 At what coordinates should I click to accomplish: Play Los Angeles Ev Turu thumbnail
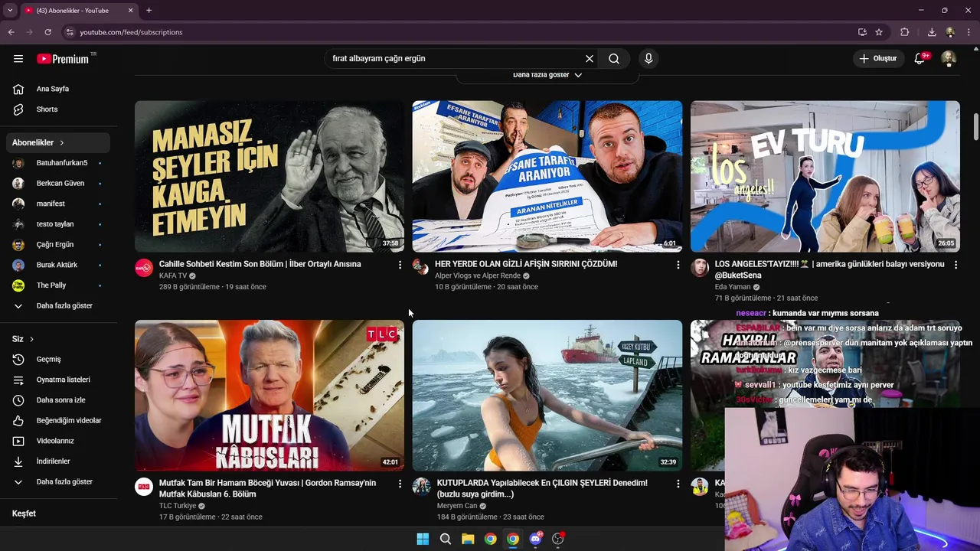825,177
